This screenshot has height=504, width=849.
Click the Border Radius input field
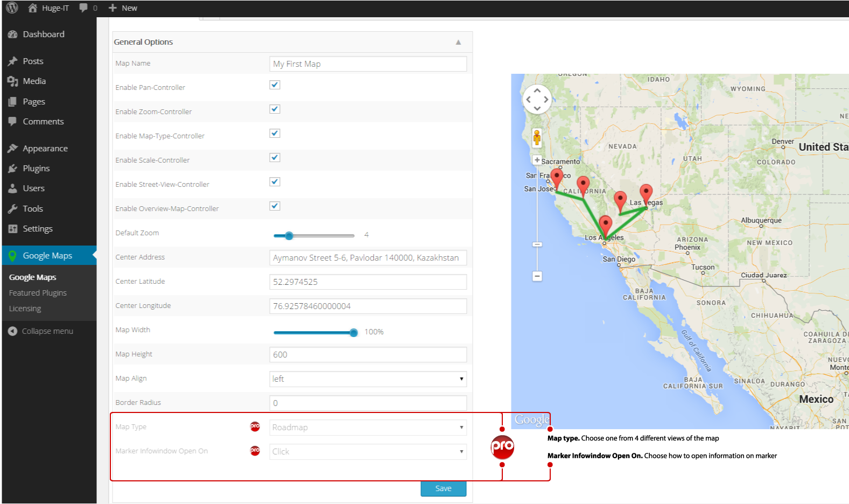coord(368,403)
